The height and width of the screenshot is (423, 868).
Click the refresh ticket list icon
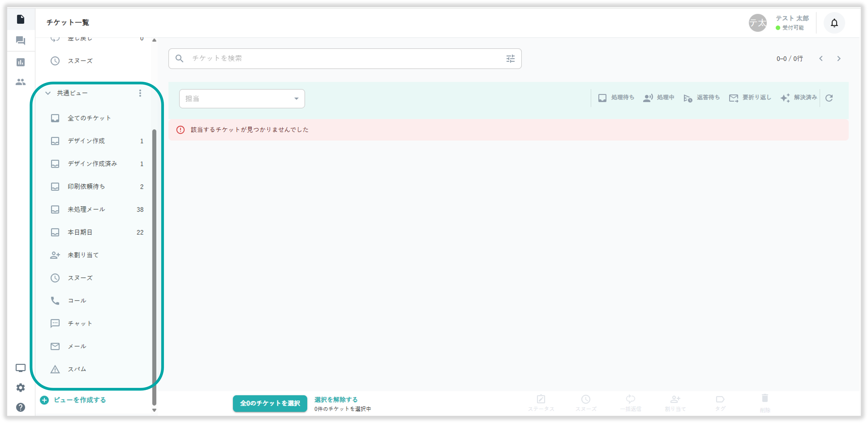(x=829, y=98)
